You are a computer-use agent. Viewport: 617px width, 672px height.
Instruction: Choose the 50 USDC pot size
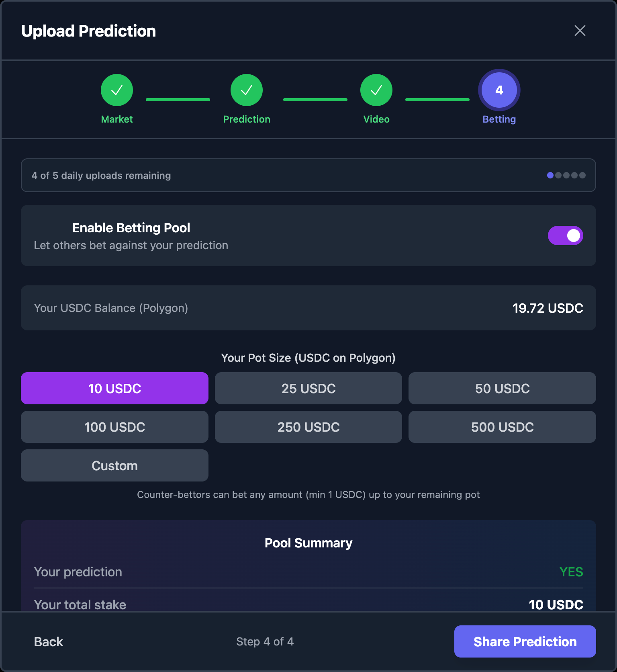tap(502, 388)
